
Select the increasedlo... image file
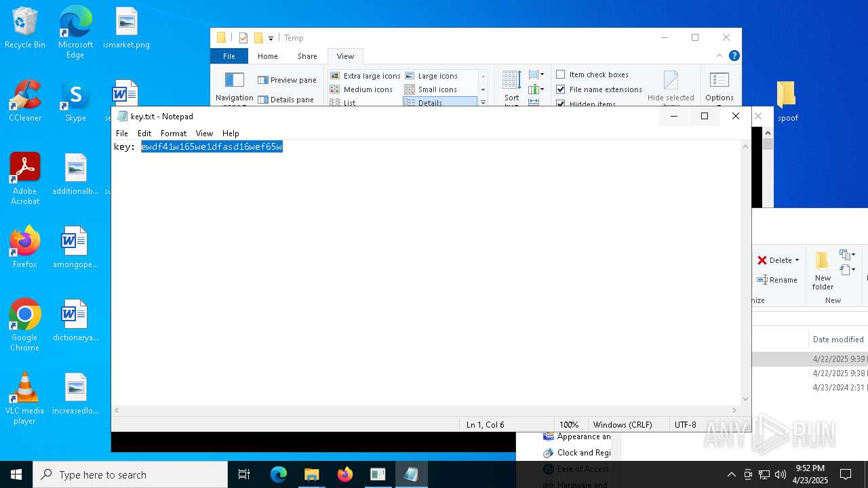(x=75, y=394)
